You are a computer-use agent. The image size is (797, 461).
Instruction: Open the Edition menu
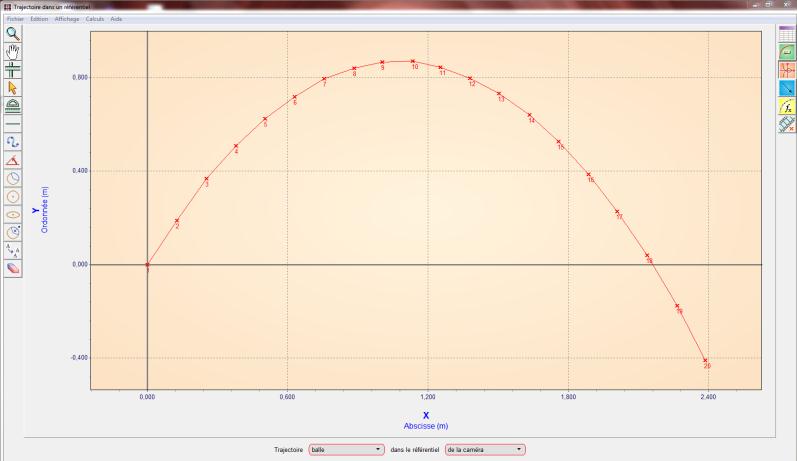coord(40,20)
